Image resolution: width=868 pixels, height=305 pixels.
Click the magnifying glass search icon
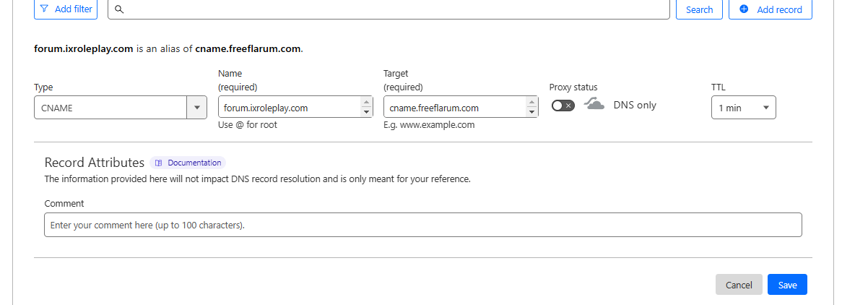(x=119, y=9)
